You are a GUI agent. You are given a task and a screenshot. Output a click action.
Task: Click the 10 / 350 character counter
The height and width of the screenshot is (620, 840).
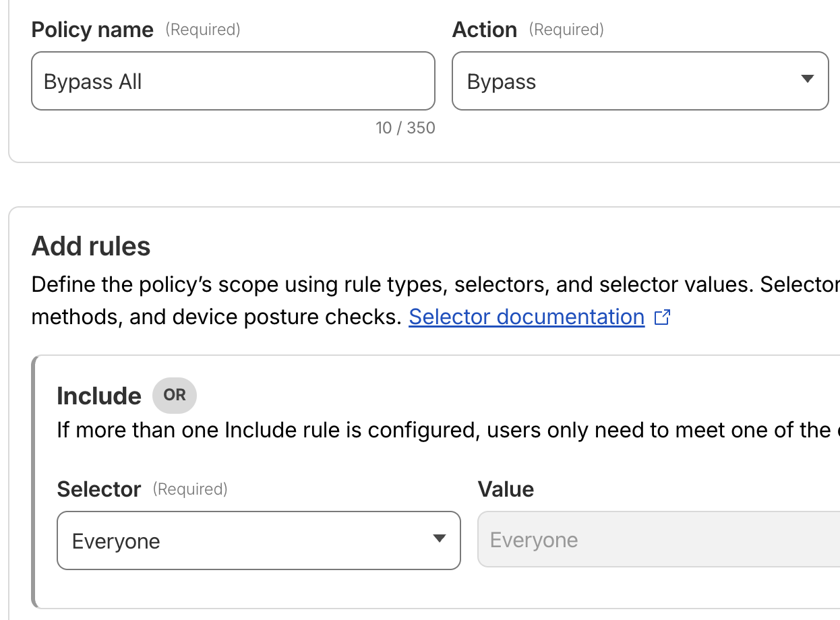[x=406, y=127]
